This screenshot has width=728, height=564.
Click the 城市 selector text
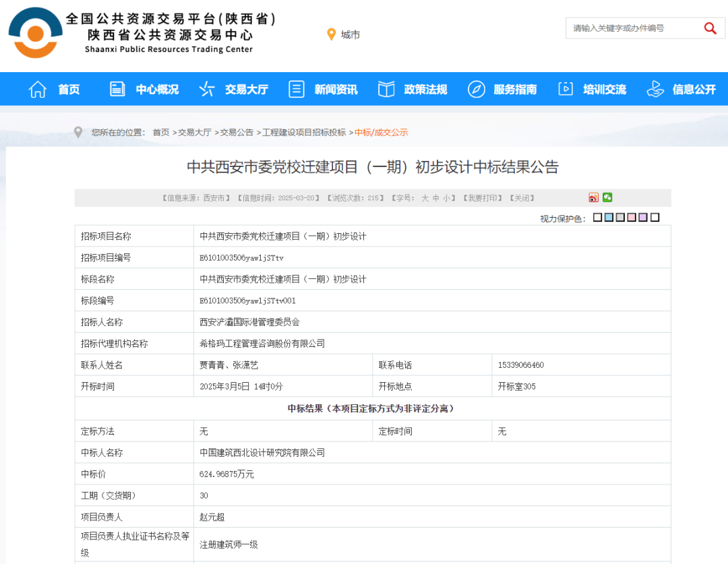[x=351, y=35]
